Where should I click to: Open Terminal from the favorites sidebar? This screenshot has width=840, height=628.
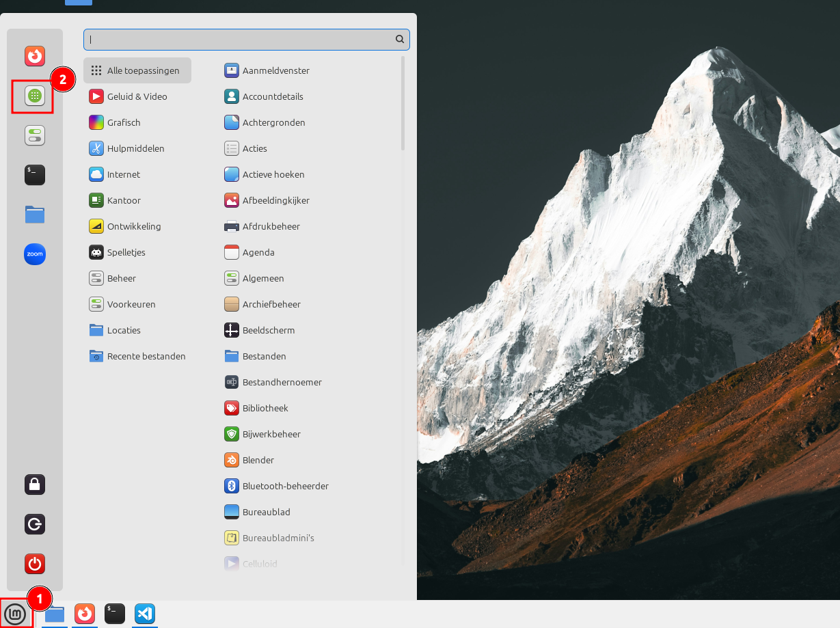coord(35,175)
